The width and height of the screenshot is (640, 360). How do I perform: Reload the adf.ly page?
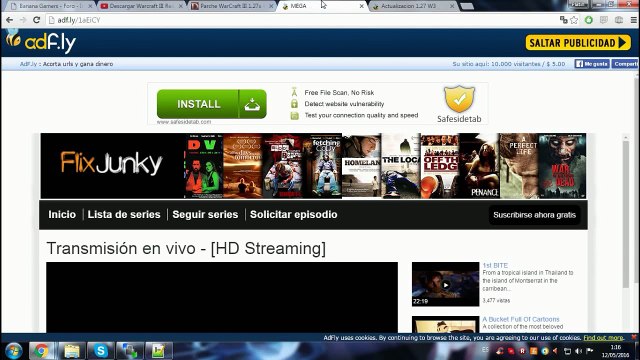point(36,20)
